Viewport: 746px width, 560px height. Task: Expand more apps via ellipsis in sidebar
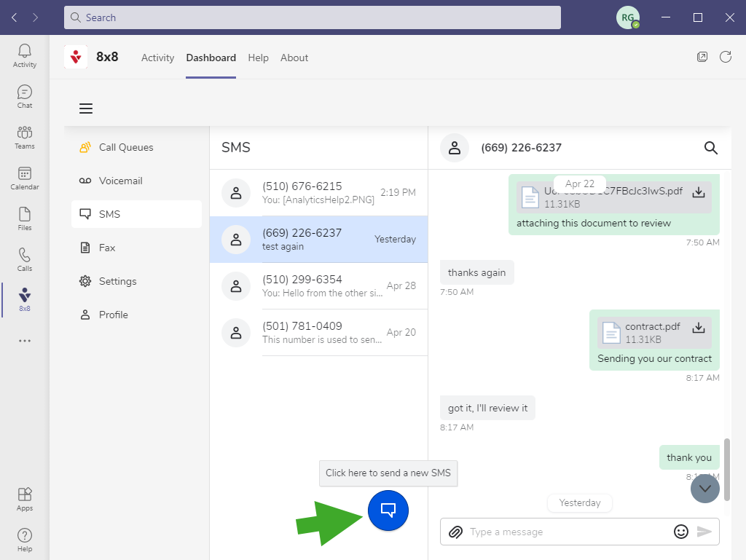(25, 340)
